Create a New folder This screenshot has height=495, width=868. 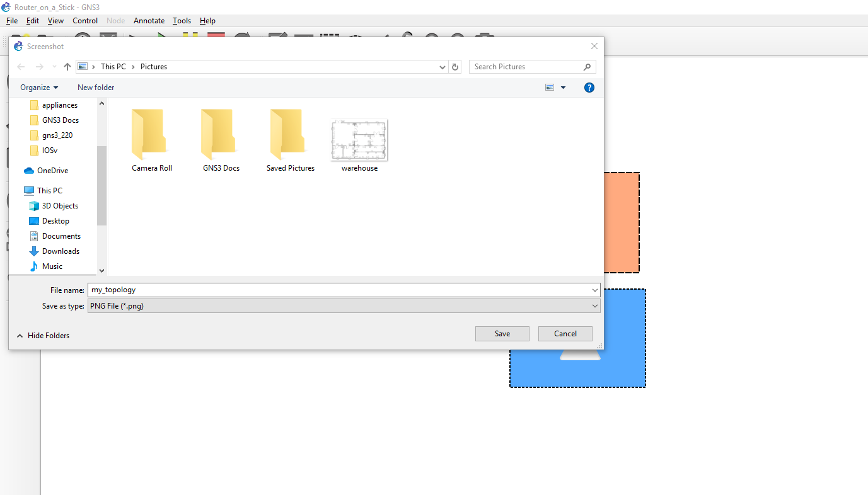coord(96,88)
